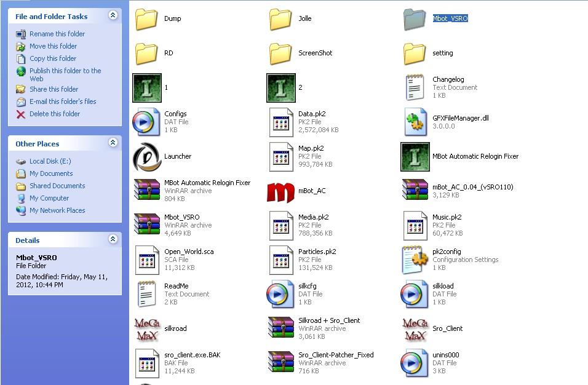Select the Launcher application icon

(147, 157)
